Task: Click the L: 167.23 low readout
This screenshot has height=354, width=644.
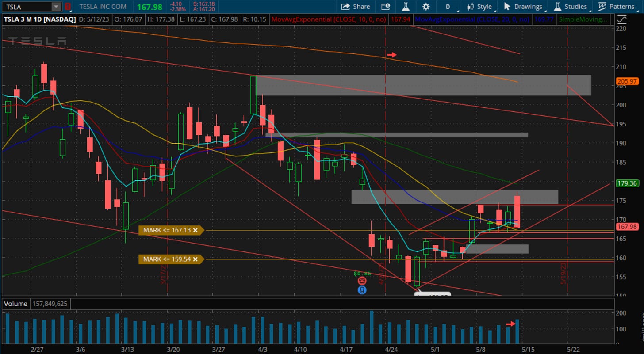Action: point(192,19)
